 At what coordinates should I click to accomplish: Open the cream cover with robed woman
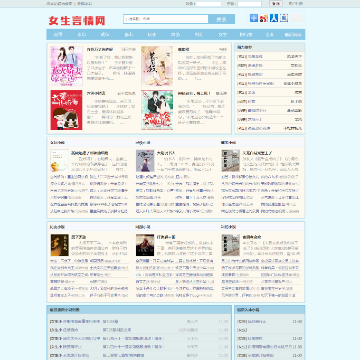(157, 66)
